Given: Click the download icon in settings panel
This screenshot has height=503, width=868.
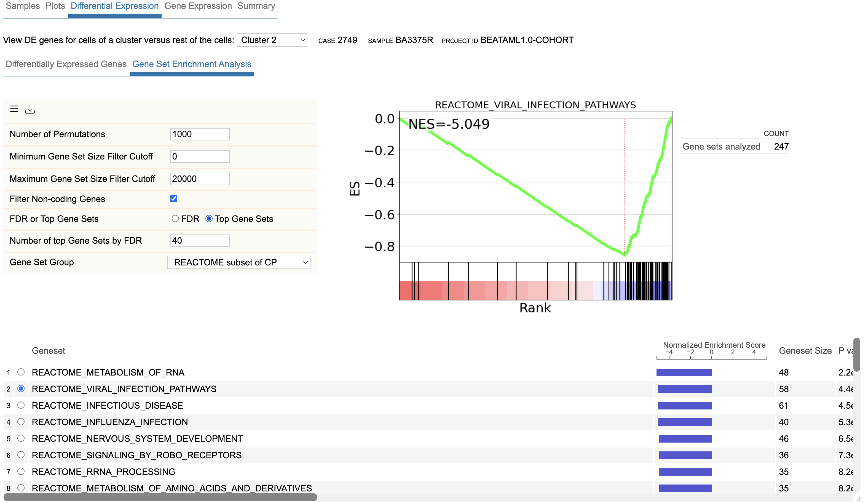Looking at the screenshot, I should (30, 109).
